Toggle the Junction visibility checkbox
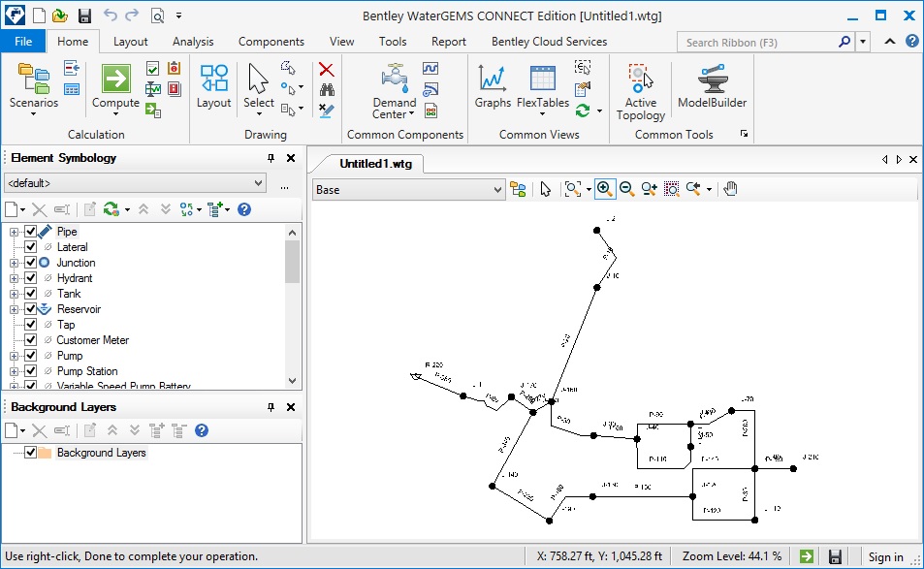The image size is (924, 569). [31, 263]
